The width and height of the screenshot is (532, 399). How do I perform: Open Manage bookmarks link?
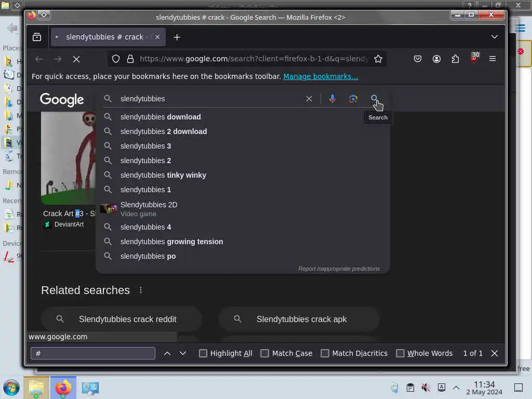coord(321,76)
